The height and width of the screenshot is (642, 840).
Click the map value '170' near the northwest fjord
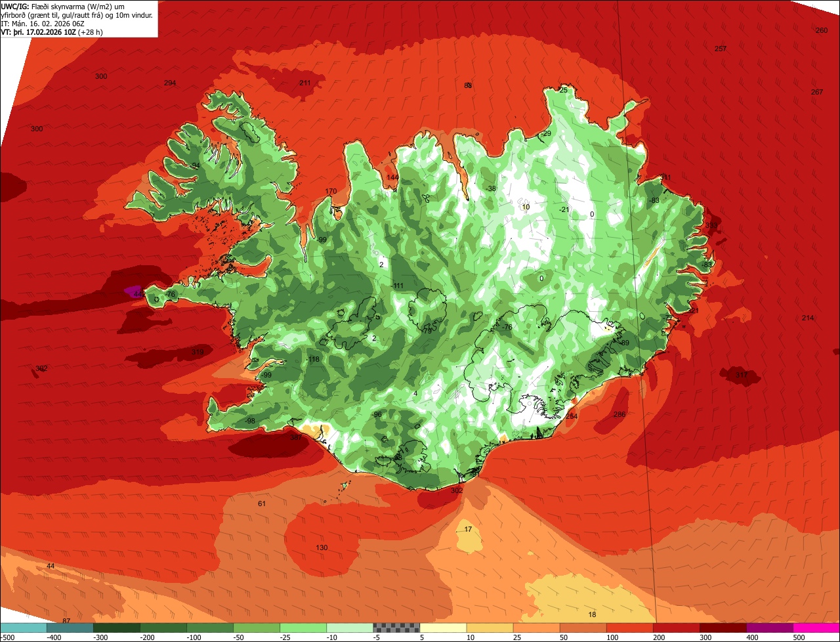331,192
